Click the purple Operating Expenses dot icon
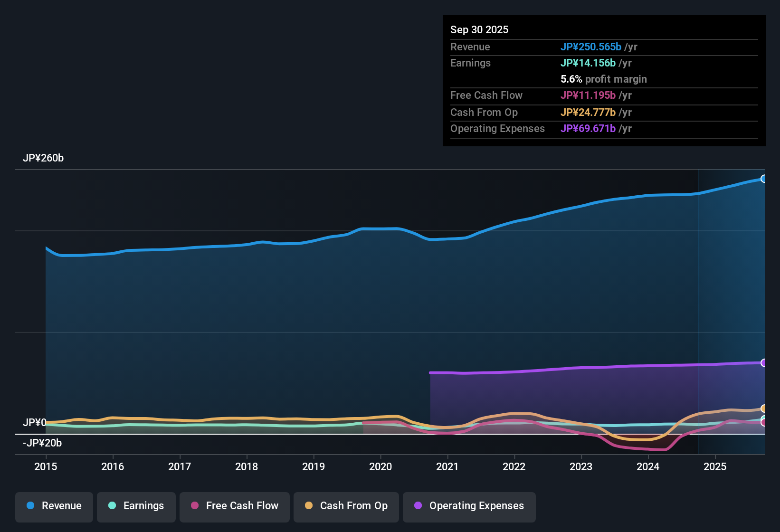Screen dimensions: 780x532 [x=419, y=506]
